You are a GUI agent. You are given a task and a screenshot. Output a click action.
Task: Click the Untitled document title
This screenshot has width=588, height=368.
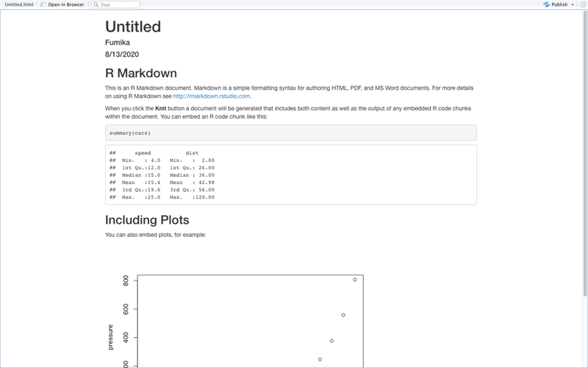(133, 27)
